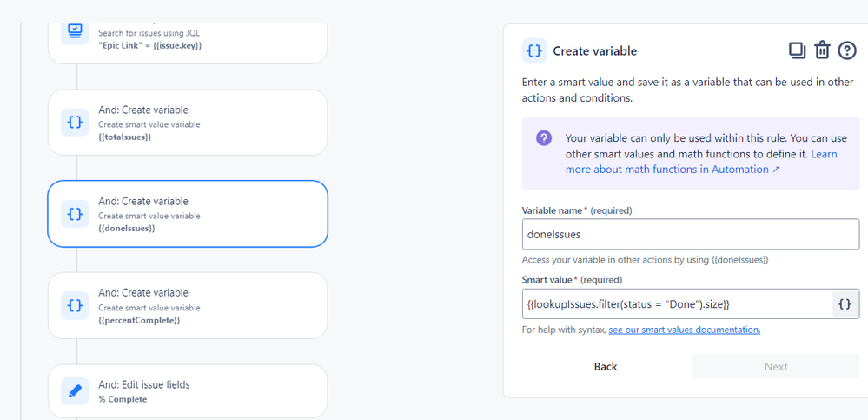This screenshot has height=420, width=868.
Task: Open smart value picker in Smart value field
Action: coord(845,303)
